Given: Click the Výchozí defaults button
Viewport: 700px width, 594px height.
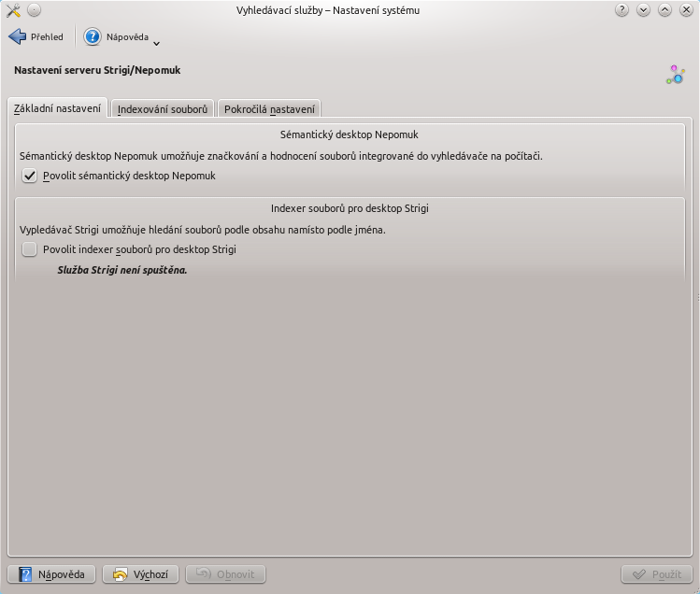Looking at the screenshot, I should [140, 574].
